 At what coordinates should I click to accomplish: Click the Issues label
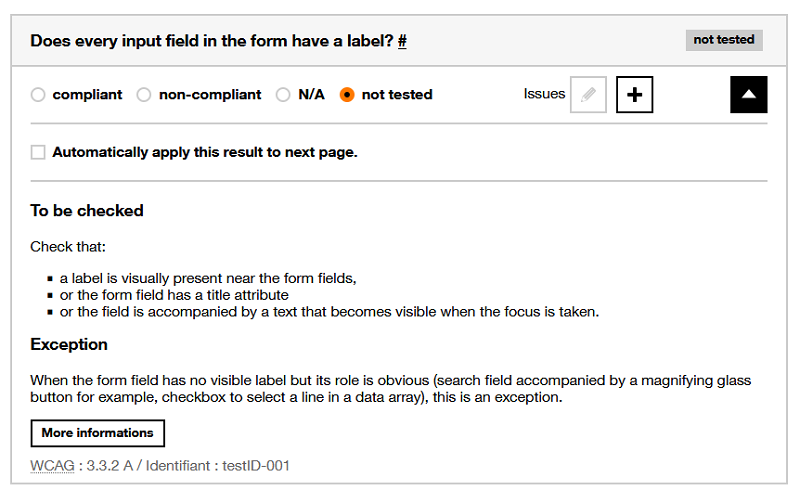[x=544, y=94]
